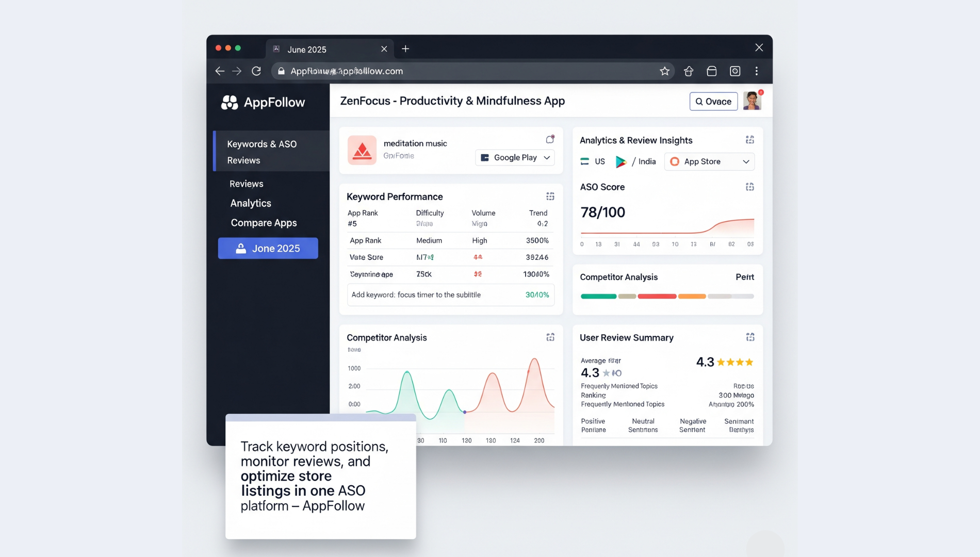Screen dimensions: 980x557
Task: Click the Neutral Sentiment column label
Action: pos(643,425)
